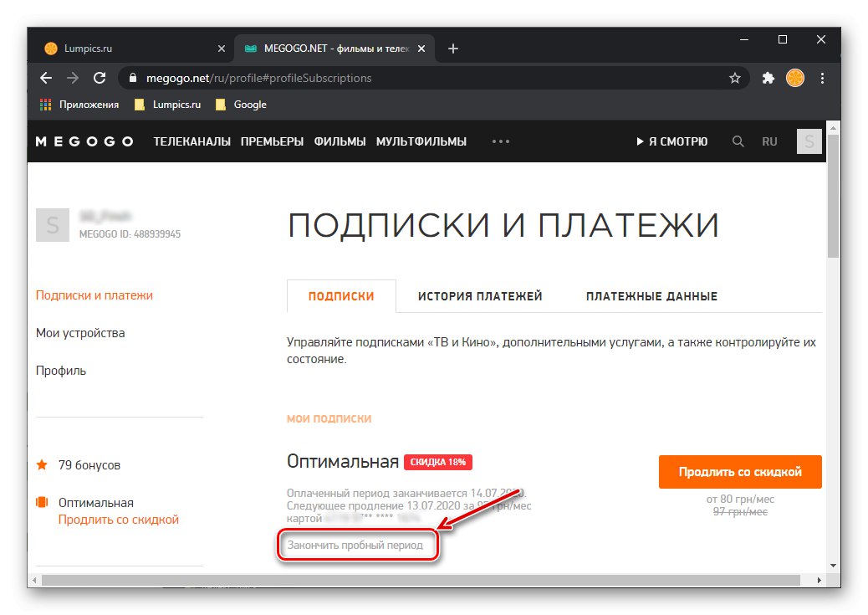
Task: Go back with the browser back arrow
Action: coord(46,78)
